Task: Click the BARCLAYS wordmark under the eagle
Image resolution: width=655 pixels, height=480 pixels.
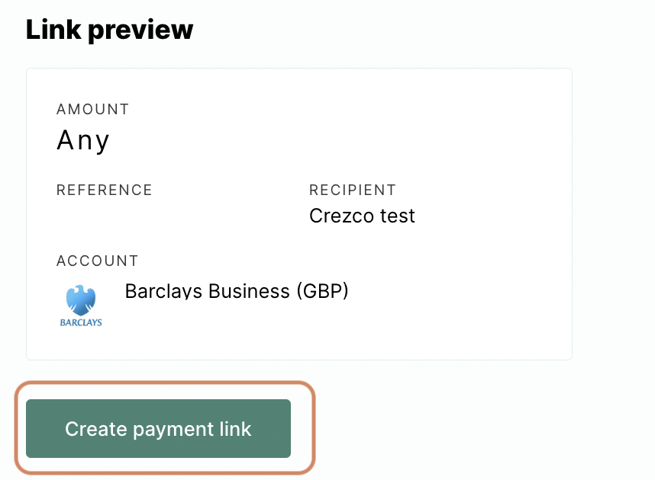Action: [81, 322]
